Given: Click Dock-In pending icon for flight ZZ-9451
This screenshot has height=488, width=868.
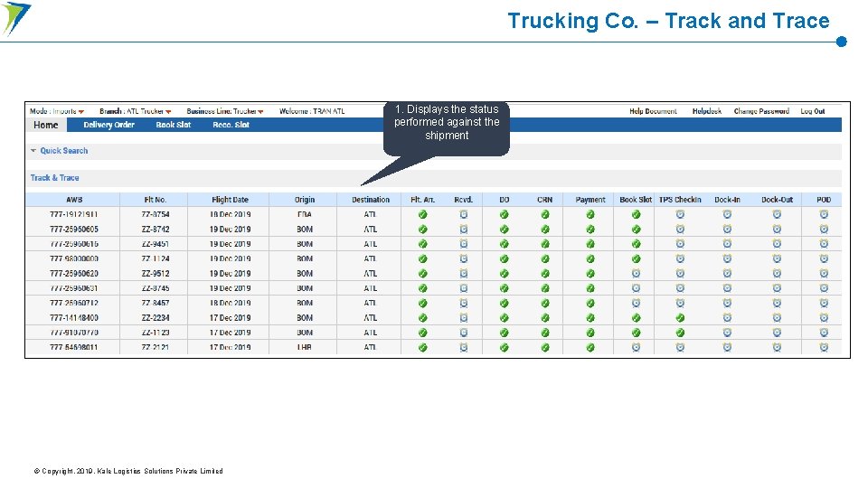Looking at the screenshot, I should (727, 244).
